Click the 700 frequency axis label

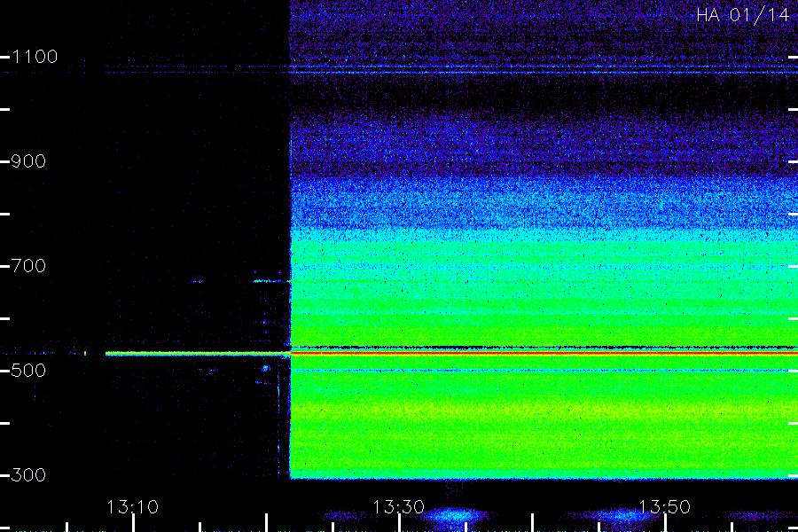coord(28,266)
